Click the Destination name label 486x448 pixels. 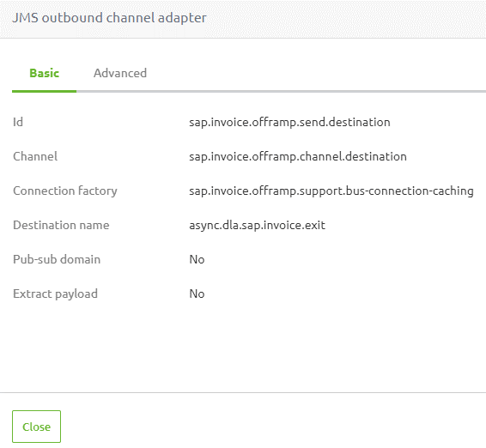click(61, 225)
